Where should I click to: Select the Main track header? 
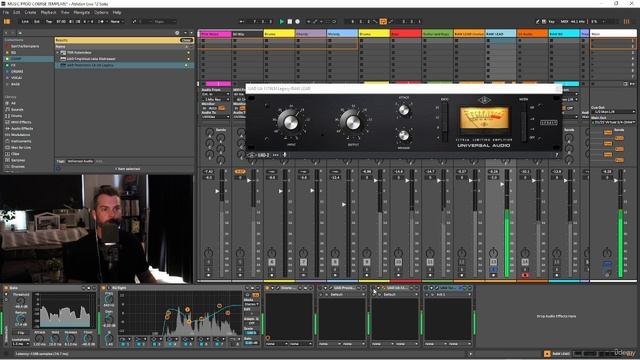coord(613,34)
